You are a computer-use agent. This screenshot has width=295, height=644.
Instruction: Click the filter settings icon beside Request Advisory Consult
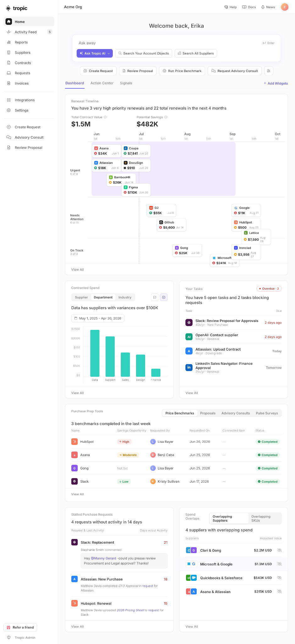[x=269, y=71]
